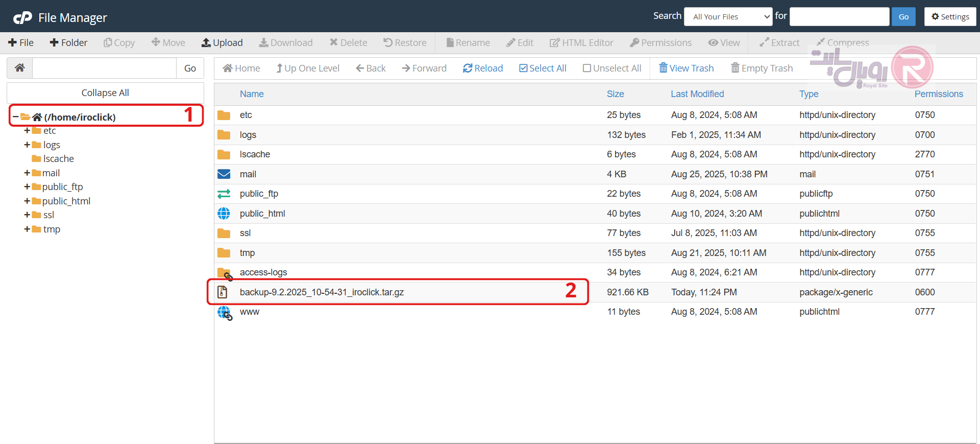
Task: Sort files by Size column header
Action: (x=615, y=94)
